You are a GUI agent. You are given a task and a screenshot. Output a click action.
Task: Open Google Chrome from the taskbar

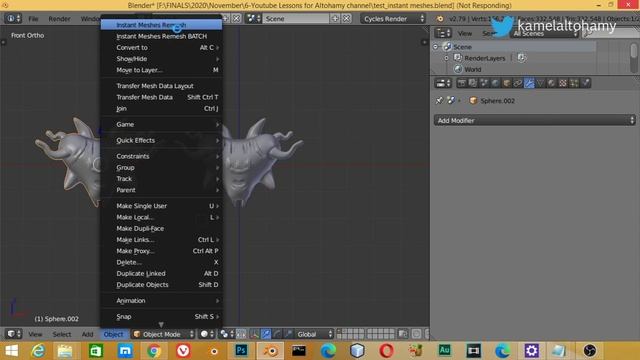[154, 350]
